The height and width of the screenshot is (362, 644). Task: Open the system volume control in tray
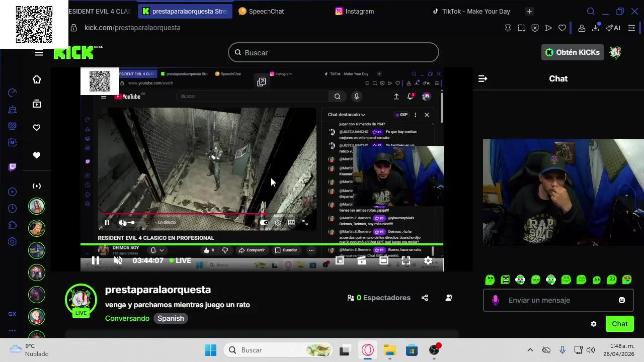pos(591,350)
